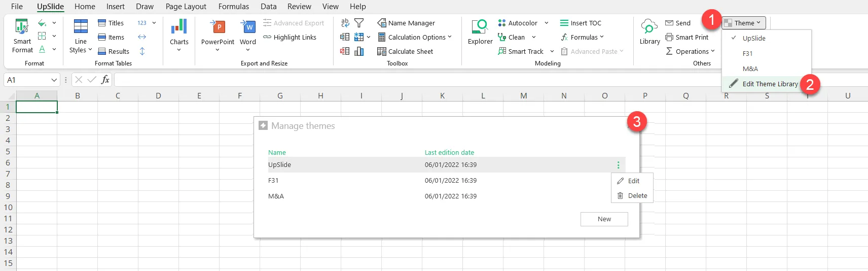Click the 123 number format icon
868x271 pixels.
point(142,23)
